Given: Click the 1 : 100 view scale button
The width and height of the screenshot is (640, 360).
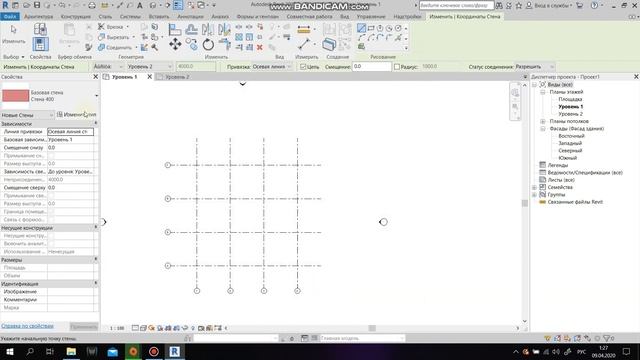Looking at the screenshot, I should (117, 328).
